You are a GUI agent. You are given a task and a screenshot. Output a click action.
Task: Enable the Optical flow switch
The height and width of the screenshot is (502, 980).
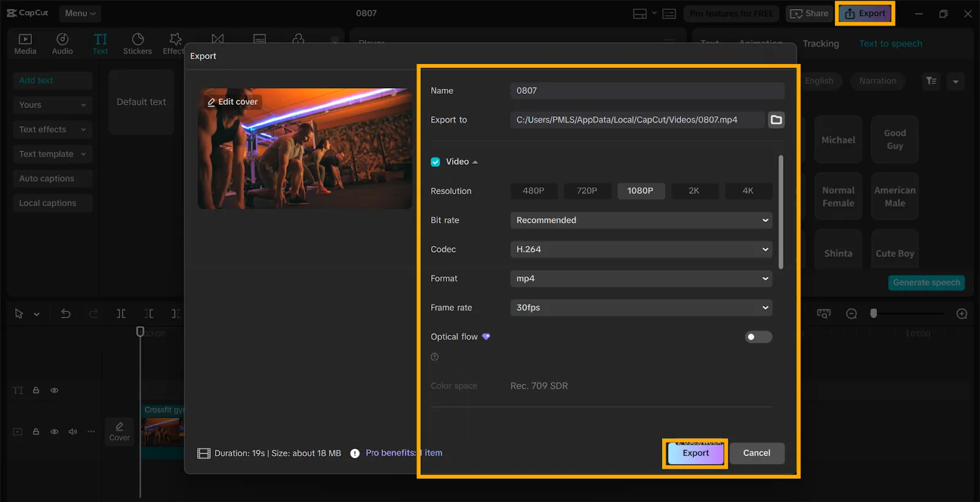[x=758, y=337]
